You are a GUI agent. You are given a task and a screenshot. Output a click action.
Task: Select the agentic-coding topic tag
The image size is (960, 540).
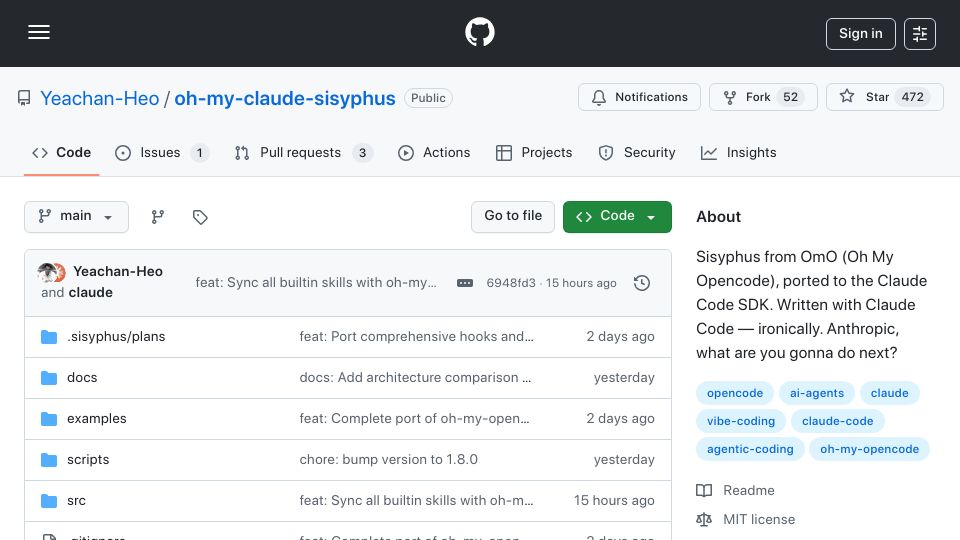pos(750,449)
